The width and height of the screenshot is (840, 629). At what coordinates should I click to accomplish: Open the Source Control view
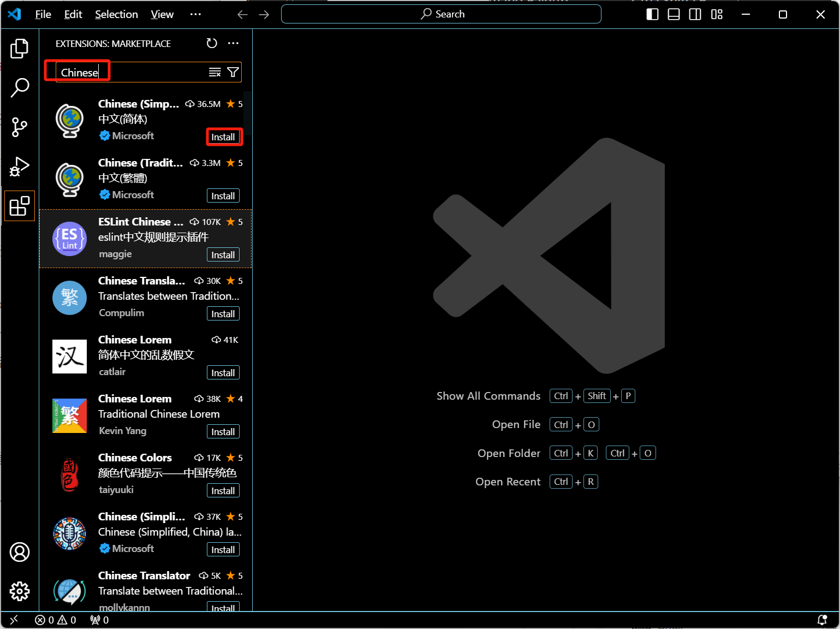coord(20,127)
